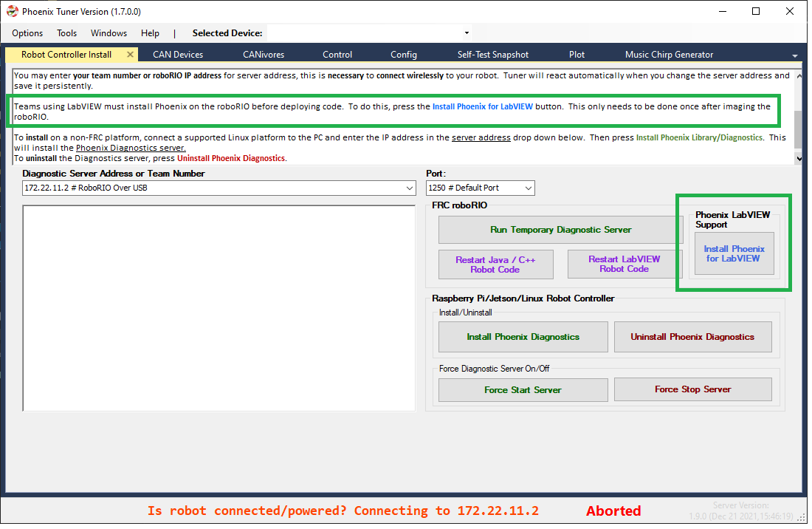Viewport: 812px width, 529px height.
Task: Switch to the Music Chirp Generator tab
Action: point(669,55)
